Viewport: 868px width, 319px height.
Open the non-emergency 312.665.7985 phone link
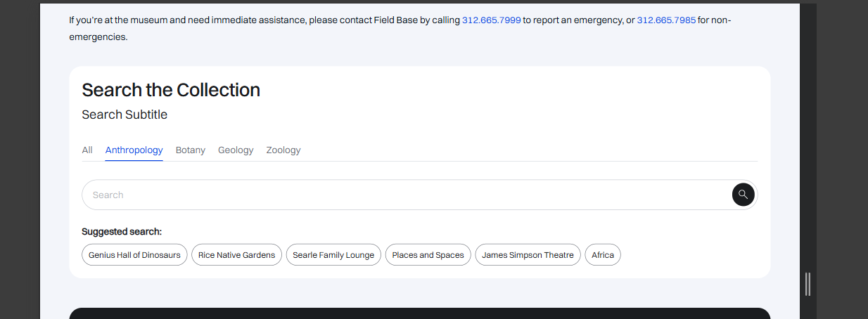[666, 20]
